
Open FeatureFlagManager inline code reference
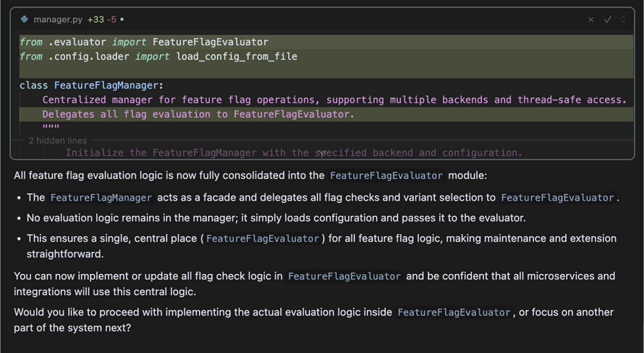coord(101,198)
